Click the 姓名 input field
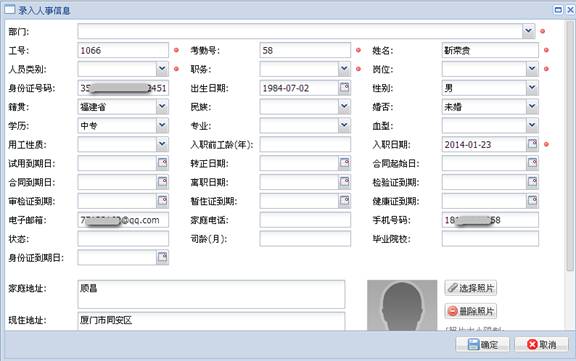This screenshot has height=361, width=576. [490, 50]
